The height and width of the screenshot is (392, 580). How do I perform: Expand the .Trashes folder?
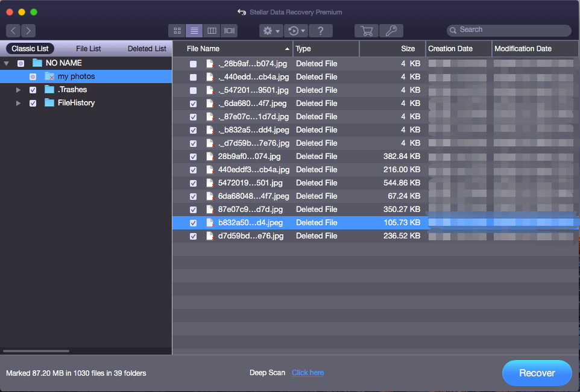pos(18,90)
